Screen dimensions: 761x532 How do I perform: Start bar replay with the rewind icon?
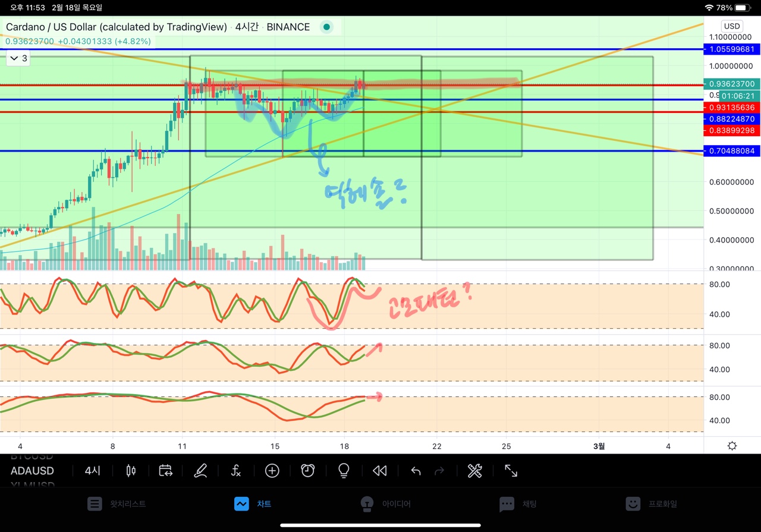(x=379, y=471)
